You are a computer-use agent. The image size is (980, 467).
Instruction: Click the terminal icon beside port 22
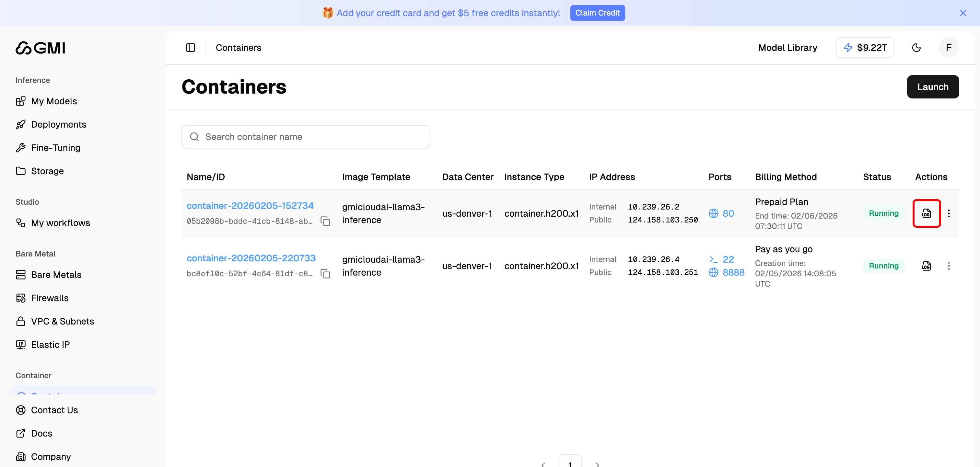[713, 259]
